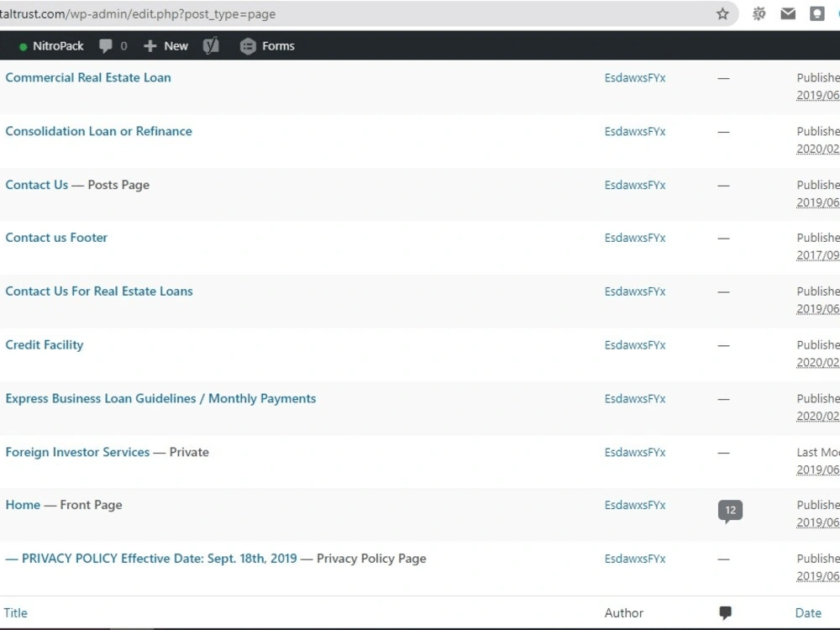
Task: Click the Last Modified date in Foreign Investor Services row
Action: click(x=818, y=470)
